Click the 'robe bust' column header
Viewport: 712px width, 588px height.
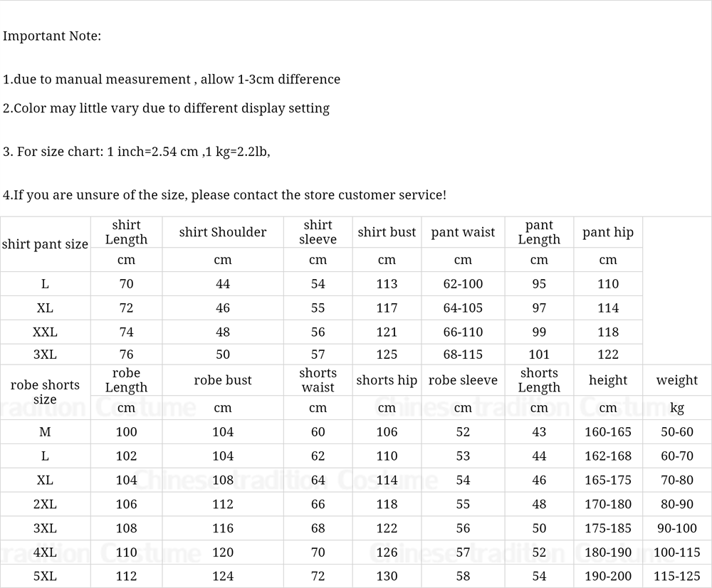pos(222,380)
